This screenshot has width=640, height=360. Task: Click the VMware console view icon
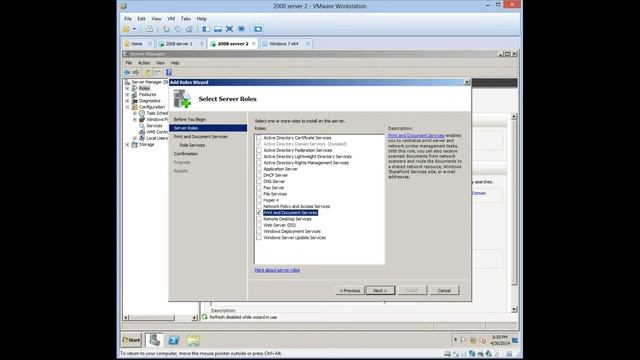coord(258,29)
